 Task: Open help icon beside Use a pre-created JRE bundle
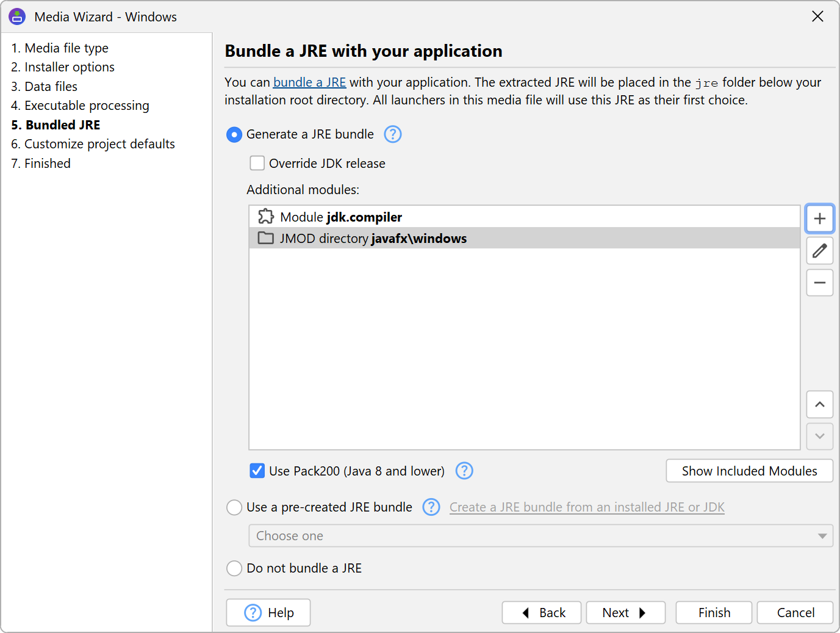pyautogui.click(x=431, y=507)
